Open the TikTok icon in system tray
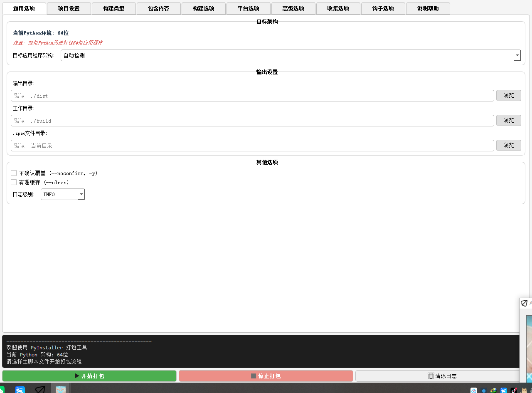This screenshot has width=532, height=393. [x=514, y=391]
